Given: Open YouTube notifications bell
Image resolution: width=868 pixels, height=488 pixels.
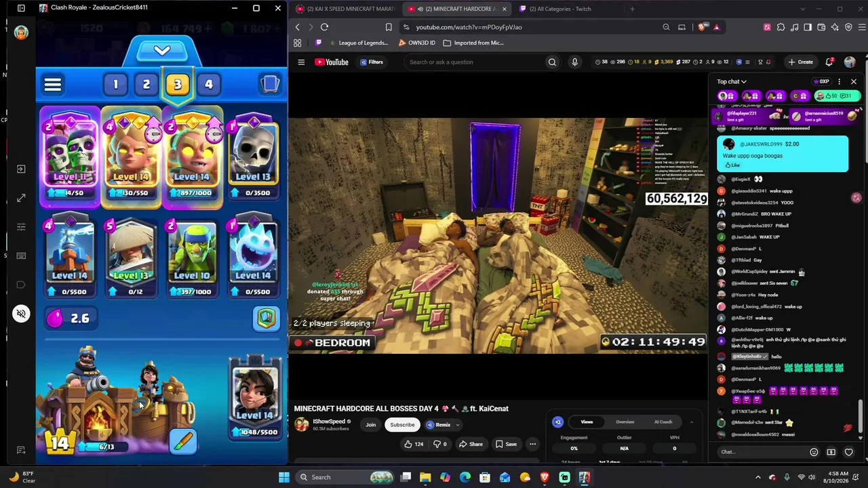Looking at the screenshot, I should tap(829, 62).
